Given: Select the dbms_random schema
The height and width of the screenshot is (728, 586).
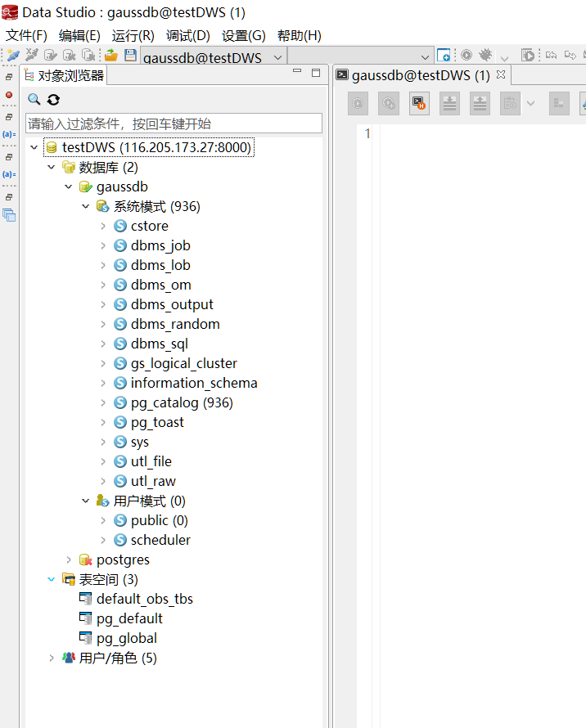Looking at the screenshot, I should (x=175, y=324).
